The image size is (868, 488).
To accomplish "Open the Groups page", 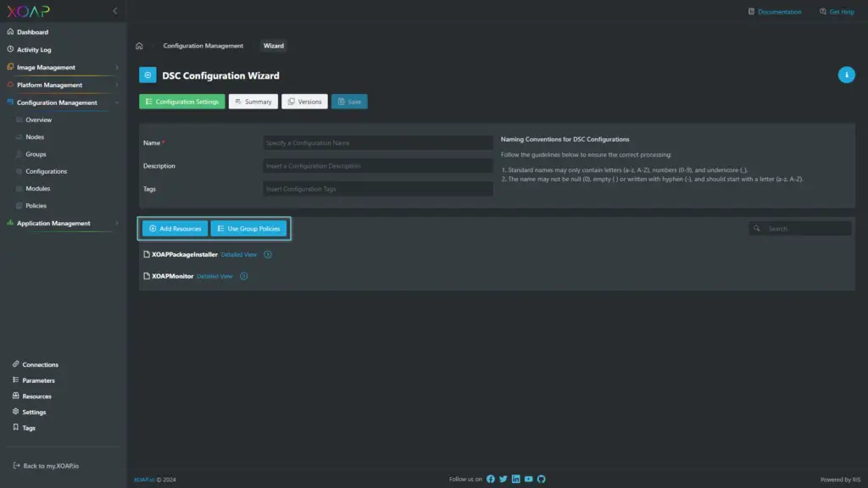I will (x=36, y=154).
